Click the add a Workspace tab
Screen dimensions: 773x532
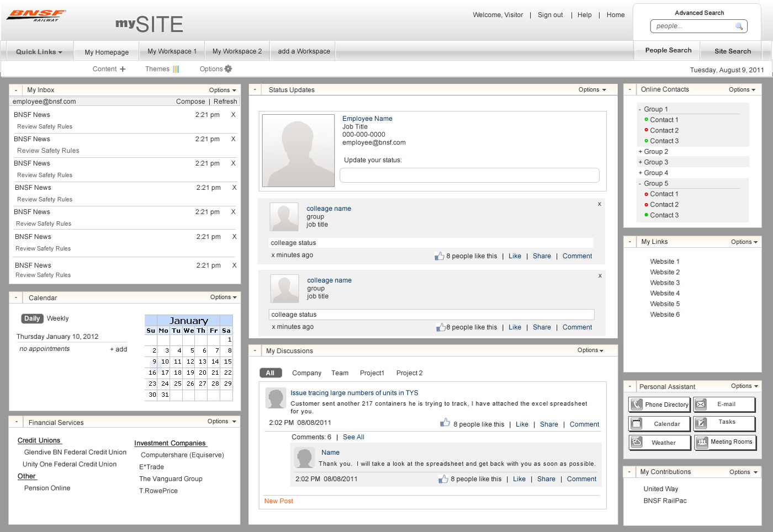(304, 51)
